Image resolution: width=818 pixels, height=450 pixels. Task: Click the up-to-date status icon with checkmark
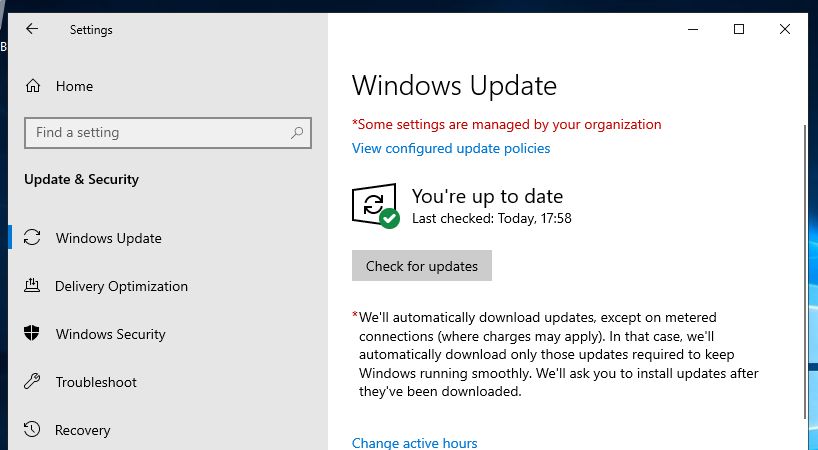(x=376, y=205)
